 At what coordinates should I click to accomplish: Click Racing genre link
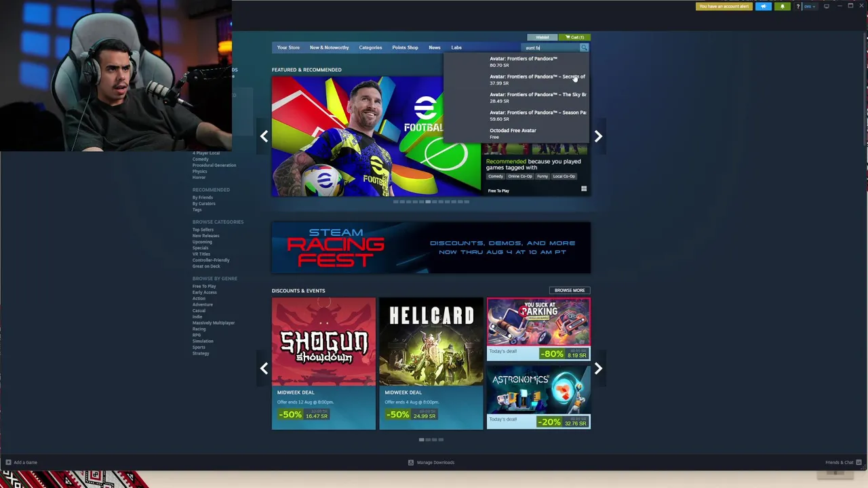click(199, 329)
